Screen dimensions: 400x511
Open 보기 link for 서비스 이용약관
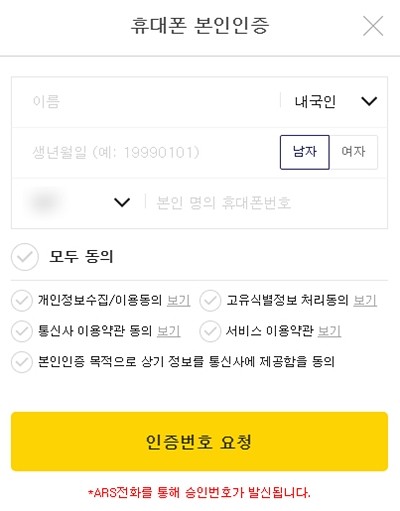(329, 331)
